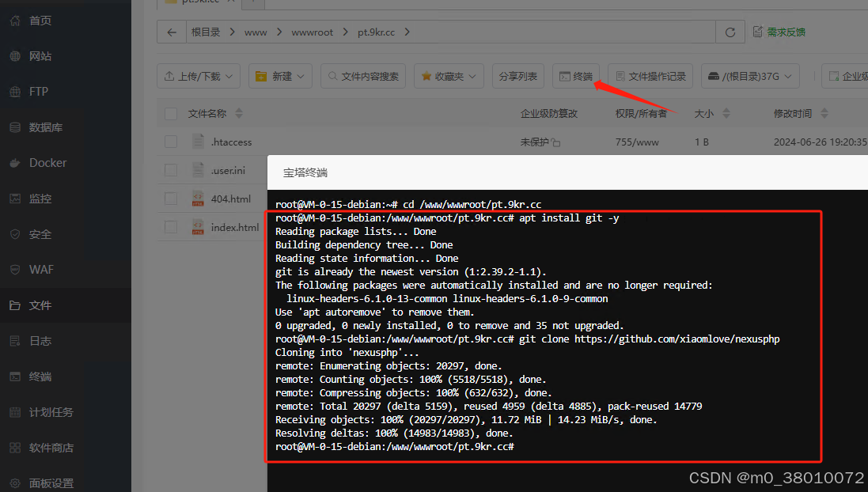Click the 终端 terminal toolbar button
This screenshot has width=868, height=492.
click(x=576, y=77)
